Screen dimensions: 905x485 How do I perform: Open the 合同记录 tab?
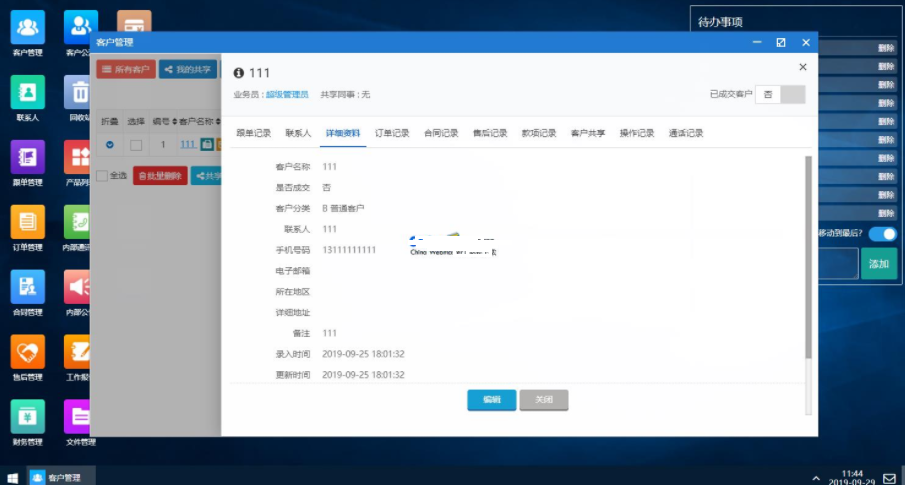pos(441,133)
